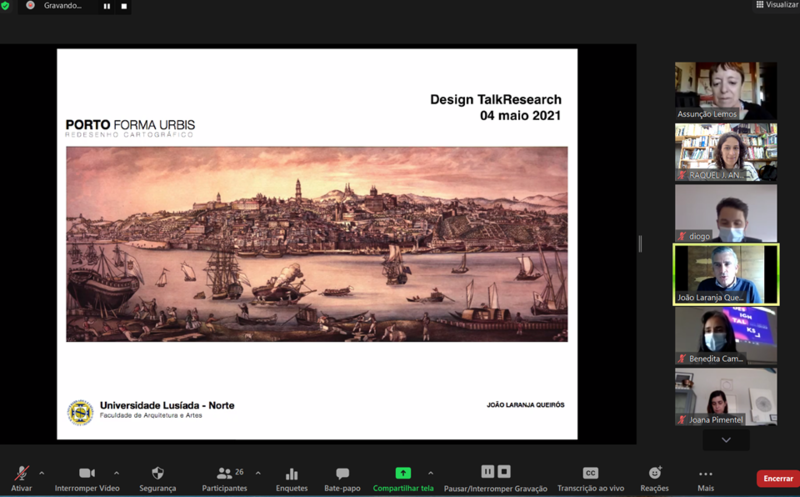The image size is (800, 497).
Task: Click the "04 maio 2021" date text
Action: click(520, 115)
